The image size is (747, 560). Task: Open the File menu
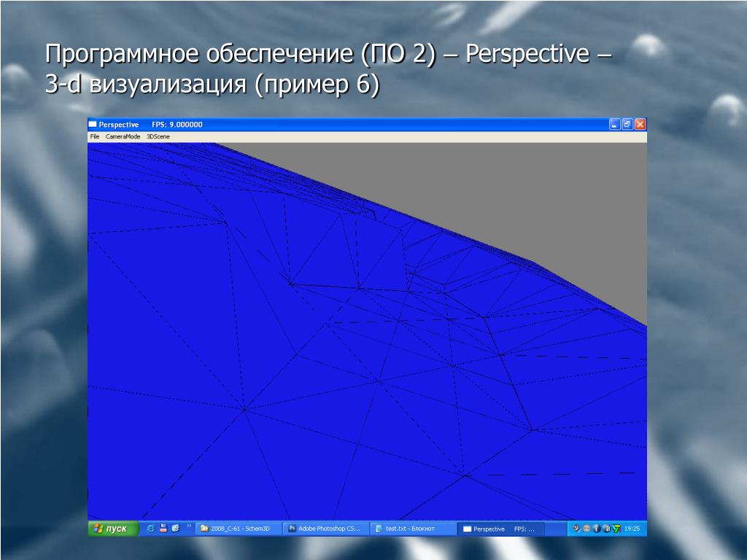pyautogui.click(x=94, y=136)
